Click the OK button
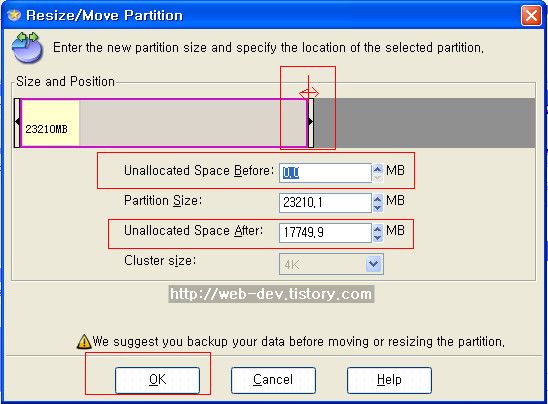 (x=157, y=380)
